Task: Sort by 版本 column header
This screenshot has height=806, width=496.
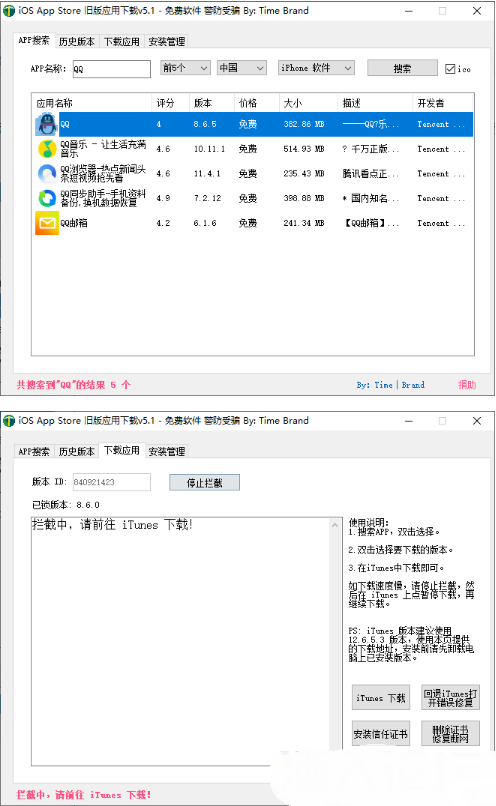Action: coord(212,103)
